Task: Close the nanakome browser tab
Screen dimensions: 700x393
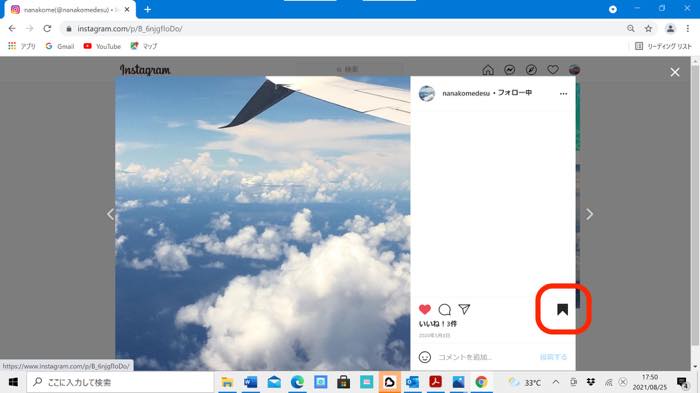Action: (127, 9)
